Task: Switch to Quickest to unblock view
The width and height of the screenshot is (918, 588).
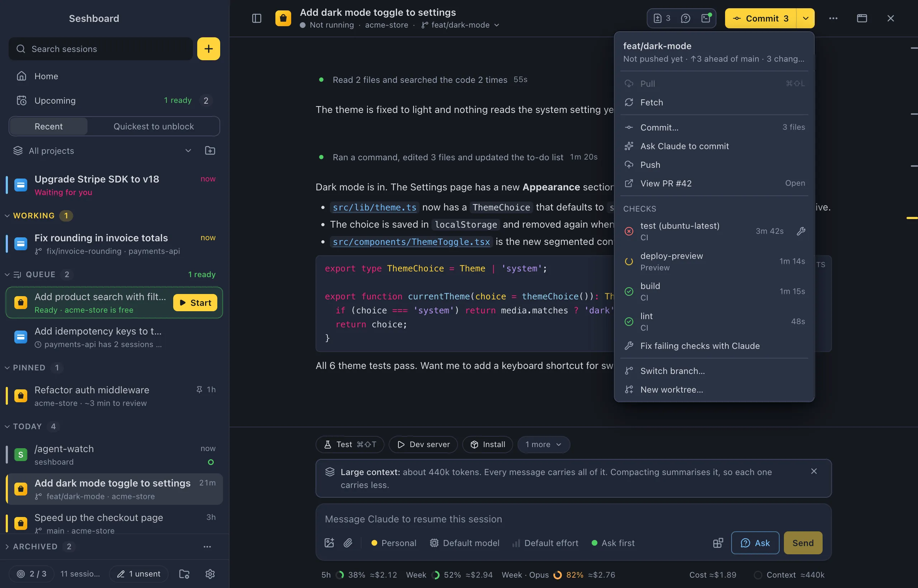Action: tap(153, 126)
